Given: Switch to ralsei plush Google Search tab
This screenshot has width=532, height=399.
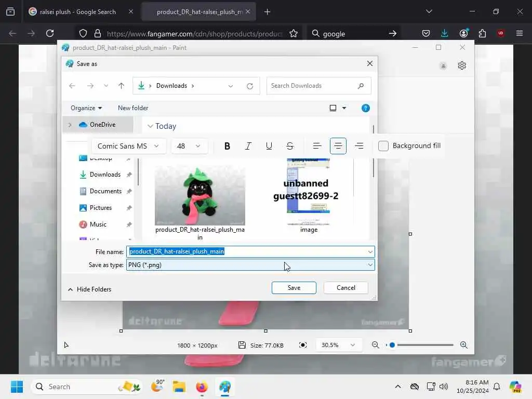Looking at the screenshot, I should (77, 12).
